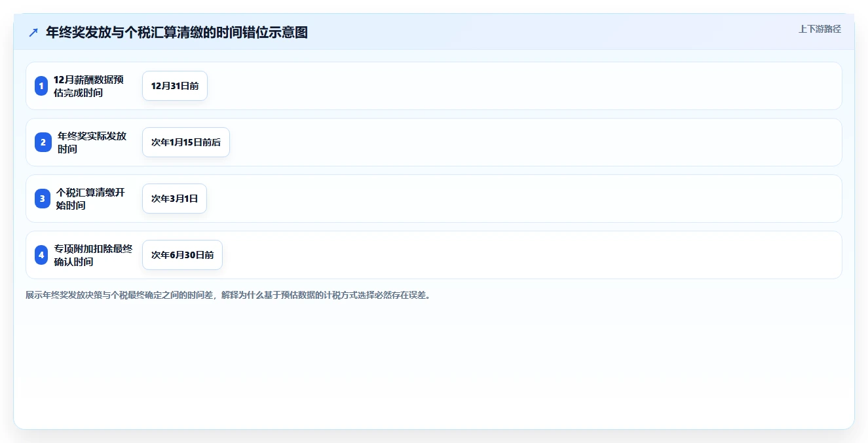868x443 pixels.
Task: Click the step 1 number badge
Action: coord(41,86)
